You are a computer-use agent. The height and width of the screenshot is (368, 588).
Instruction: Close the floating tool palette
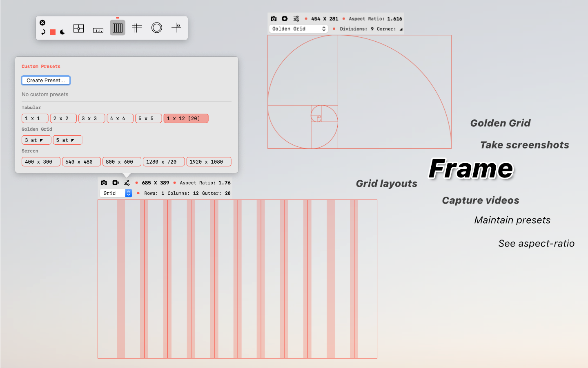point(42,23)
